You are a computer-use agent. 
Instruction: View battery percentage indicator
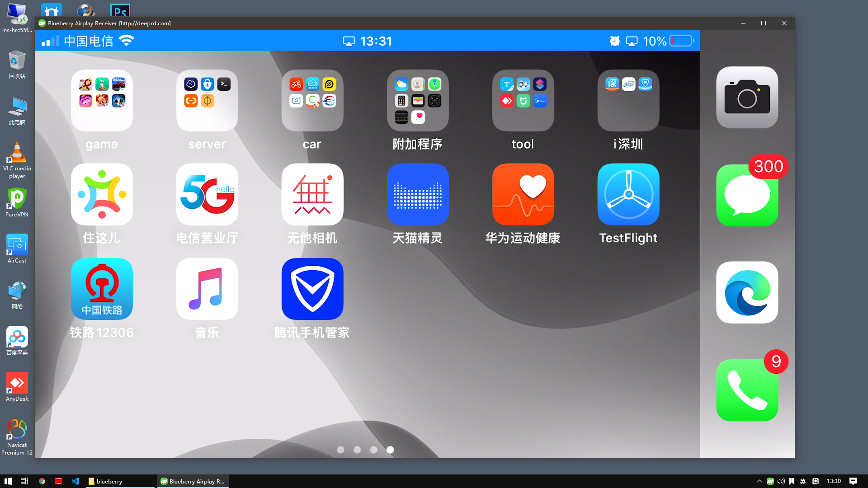[653, 41]
